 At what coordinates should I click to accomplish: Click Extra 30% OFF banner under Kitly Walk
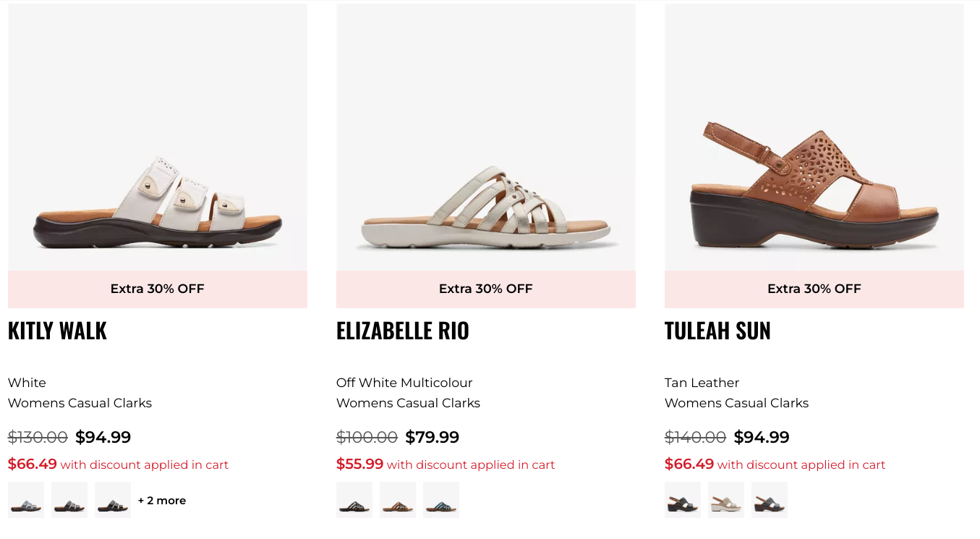pyautogui.click(x=158, y=289)
